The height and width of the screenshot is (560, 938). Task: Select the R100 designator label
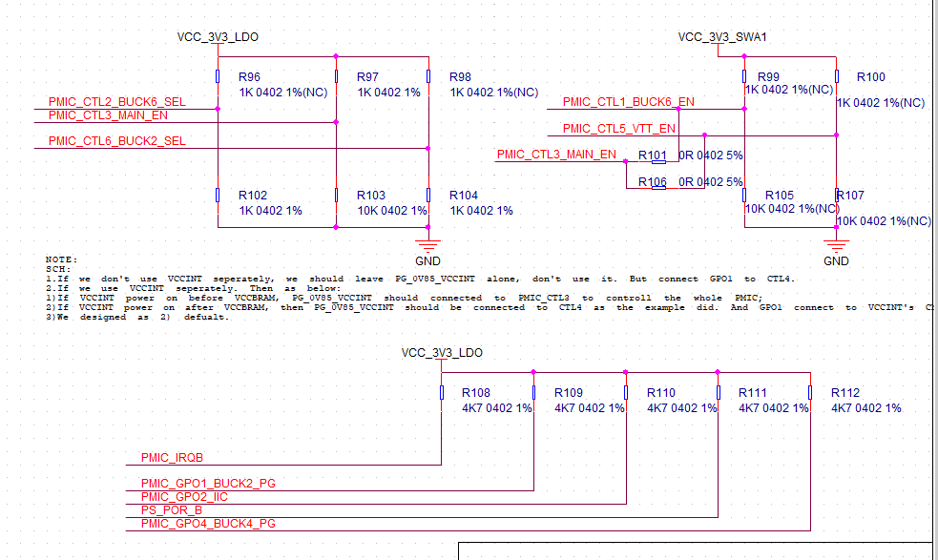click(870, 77)
